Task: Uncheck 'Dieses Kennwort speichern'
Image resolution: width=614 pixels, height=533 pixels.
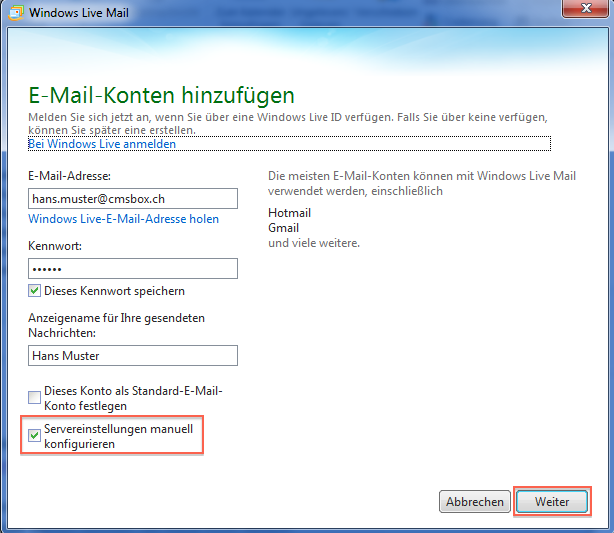Action: tap(35, 291)
